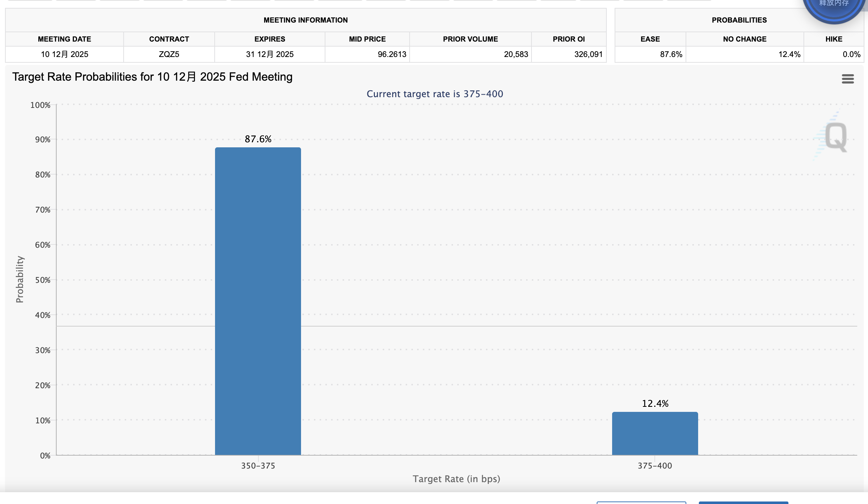Click the solid blue button at bottom
This screenshot has width=868, height=504.
(x=743, y=503)
